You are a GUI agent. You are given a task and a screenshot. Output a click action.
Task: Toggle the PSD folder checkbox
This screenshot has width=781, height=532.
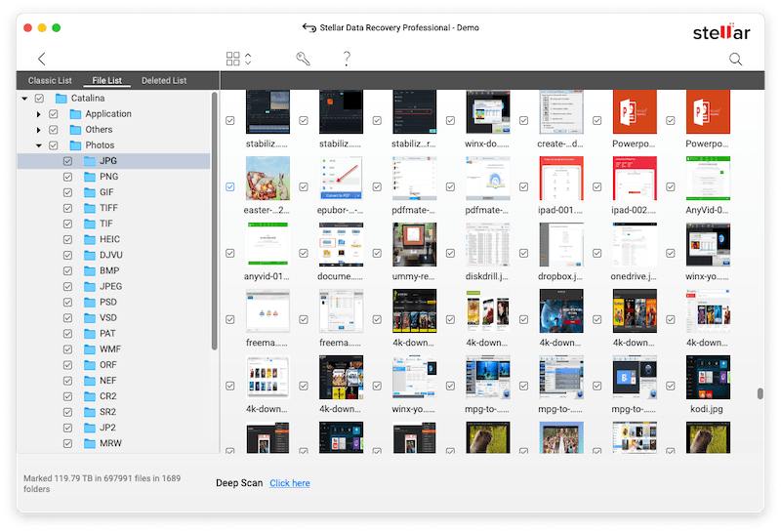pyautogui.click(x=67, y=303)
